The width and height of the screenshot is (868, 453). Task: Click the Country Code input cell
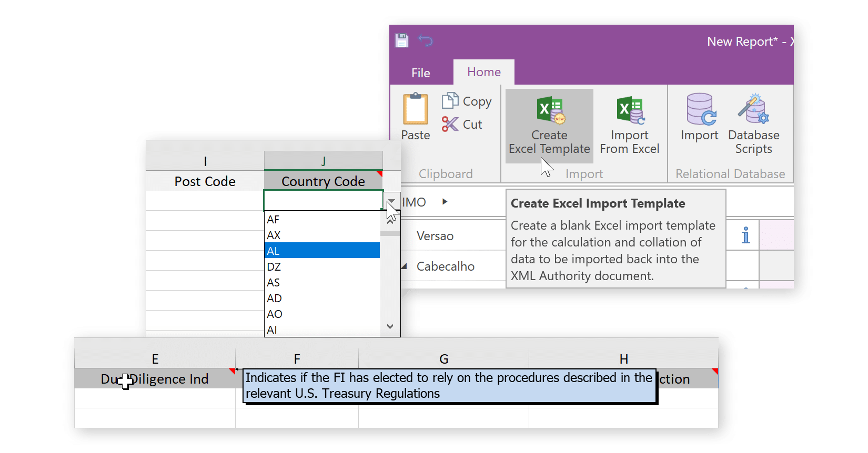pyautogui.click(x=323, y=200)
